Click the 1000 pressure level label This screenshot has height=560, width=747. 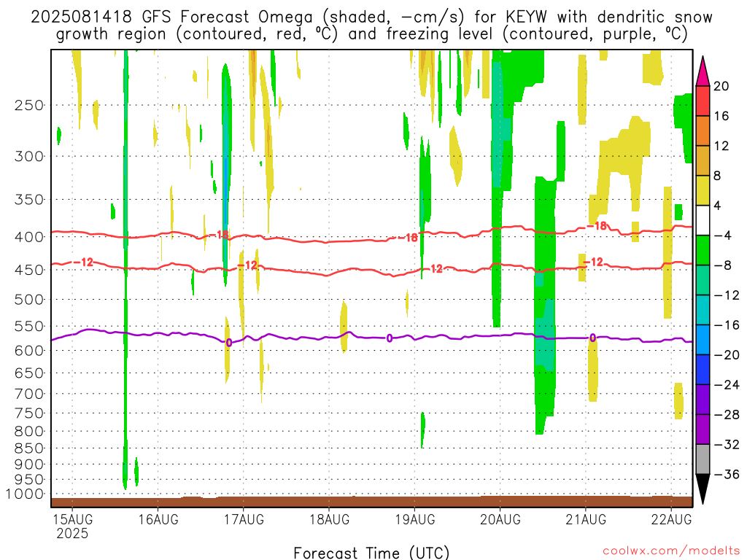coord(25,494)
